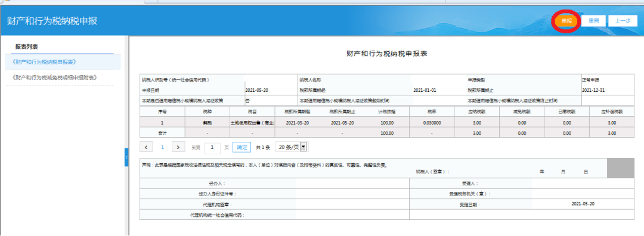Open 《财产和行为税减免税明细申报附表》 in the report list

point(55,77)
